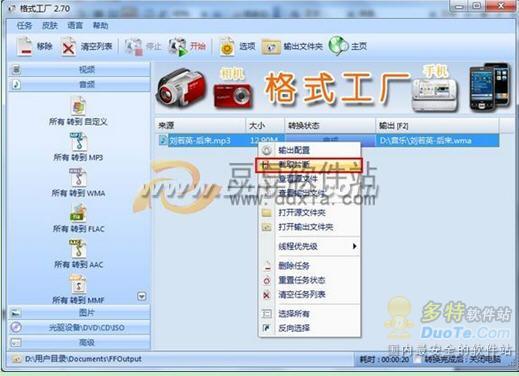Go to 主页 (homepage) globe icon

click(338, 46)
